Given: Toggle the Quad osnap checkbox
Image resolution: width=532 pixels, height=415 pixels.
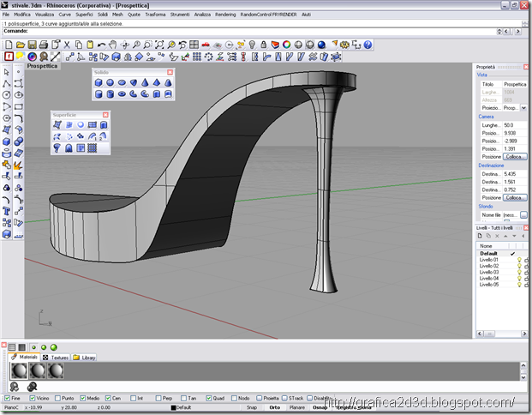Looking at the screenshot, I should [x=209, y=398].
